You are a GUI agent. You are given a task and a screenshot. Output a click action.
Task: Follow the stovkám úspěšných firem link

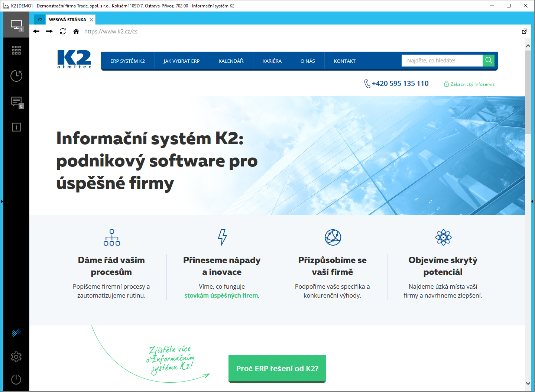click(221, 295)
